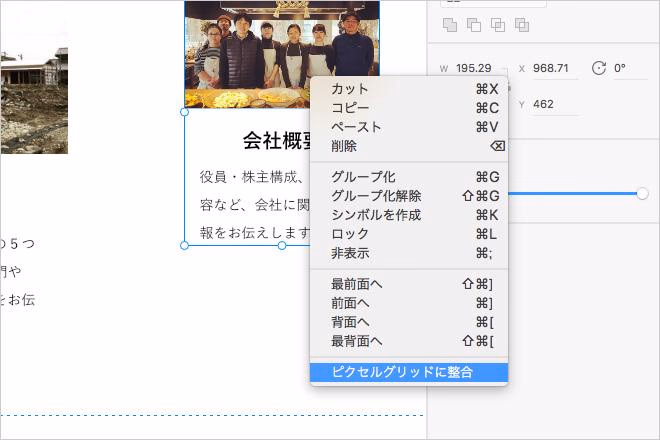
Task: Bring to front using 最前面へ
Action: [357, 284]
